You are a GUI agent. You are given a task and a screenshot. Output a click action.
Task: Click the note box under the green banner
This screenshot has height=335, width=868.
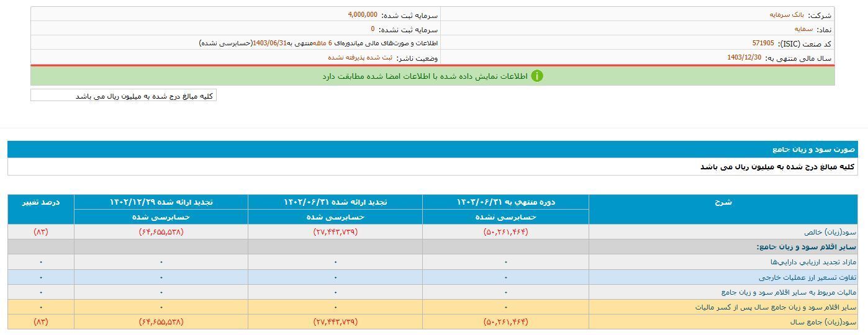[124, 96]
